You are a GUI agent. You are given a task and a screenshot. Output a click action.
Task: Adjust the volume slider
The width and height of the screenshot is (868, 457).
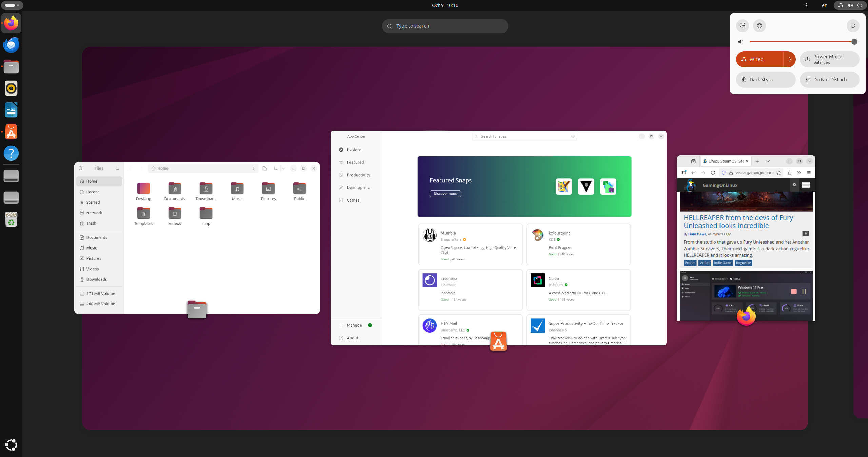coord(802,42)
